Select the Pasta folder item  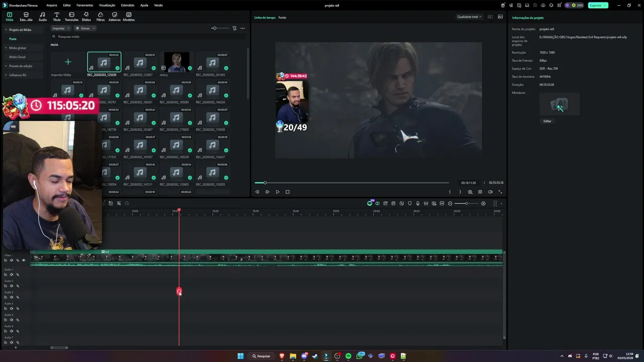(x=13, y=39)
